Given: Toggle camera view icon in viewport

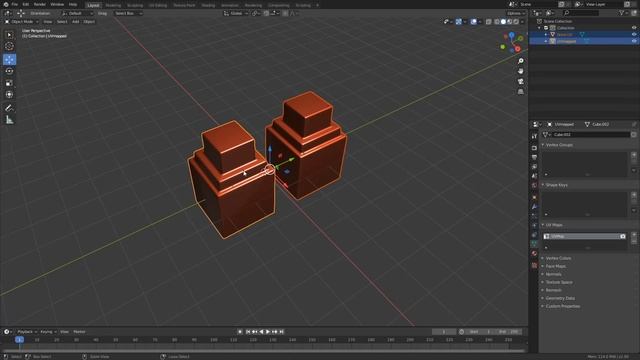Looking at the screenshot, I should (x=520, y=82).
